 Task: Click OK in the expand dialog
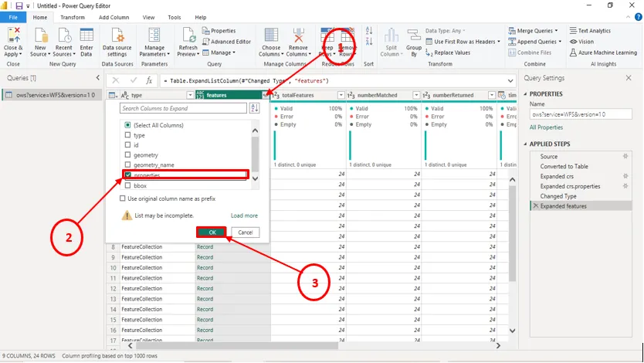pyautogui.click(x=212, y=232)
